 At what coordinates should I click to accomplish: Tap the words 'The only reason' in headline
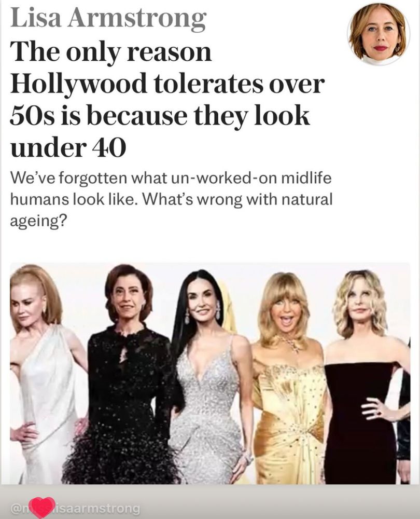coord(111,53)
